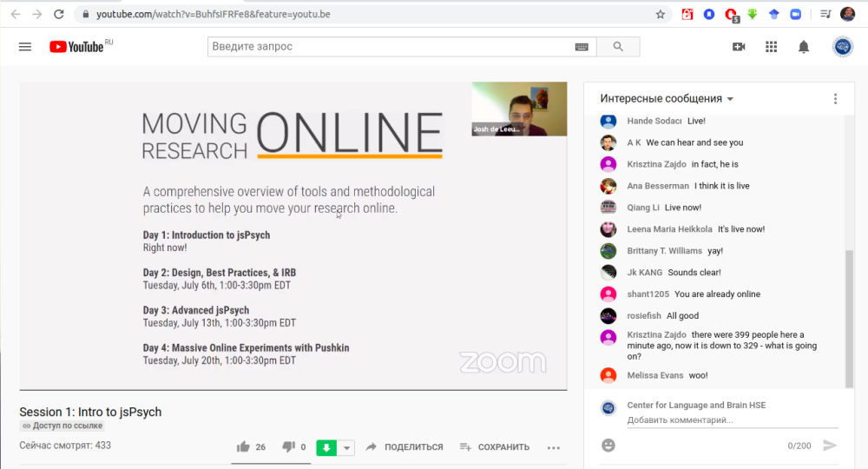Bookmark this page with the star icon

661,14
